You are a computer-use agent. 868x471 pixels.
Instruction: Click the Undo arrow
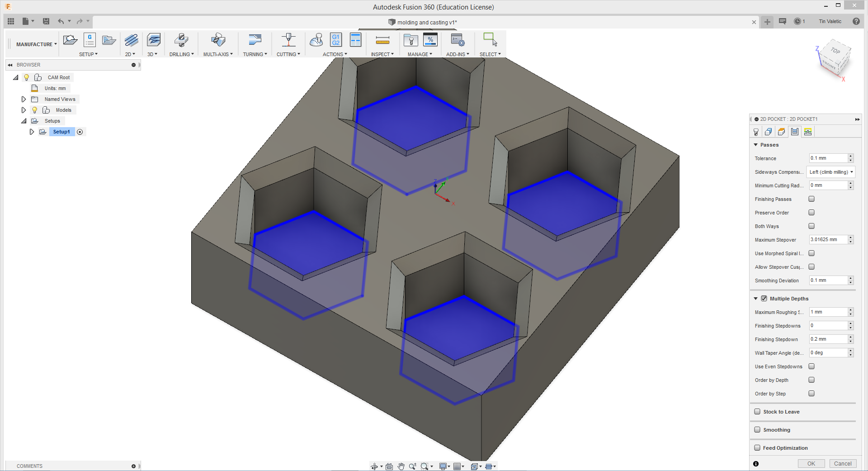[61, 21]
